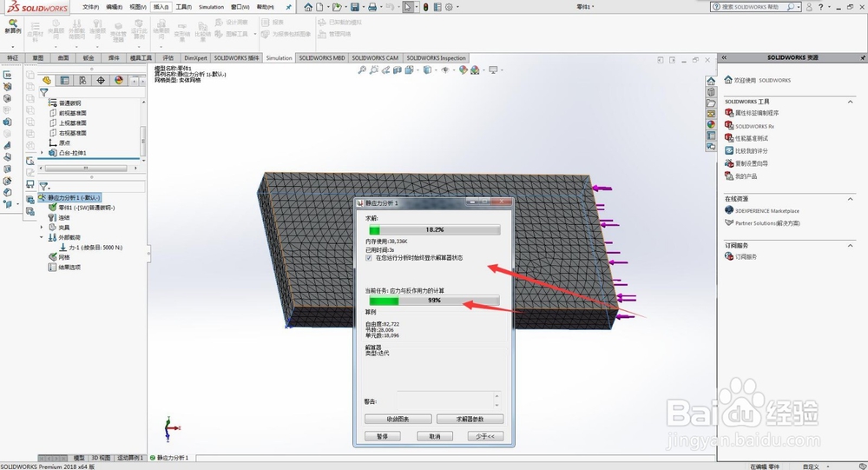This screenshot has height=470, width=868.
Task: Switch to the SOLIDWORKS CAM tab
Action: 375,57
